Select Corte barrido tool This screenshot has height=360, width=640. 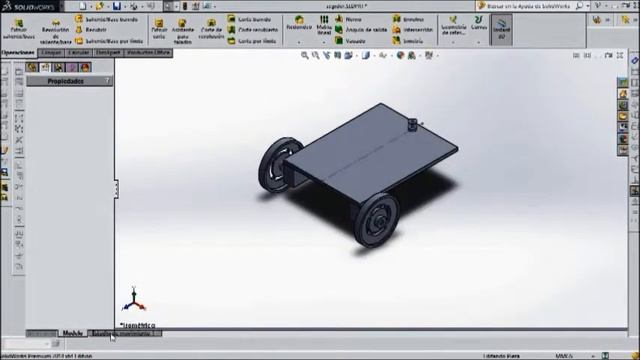pyautogui.click(x=249, y=19)
